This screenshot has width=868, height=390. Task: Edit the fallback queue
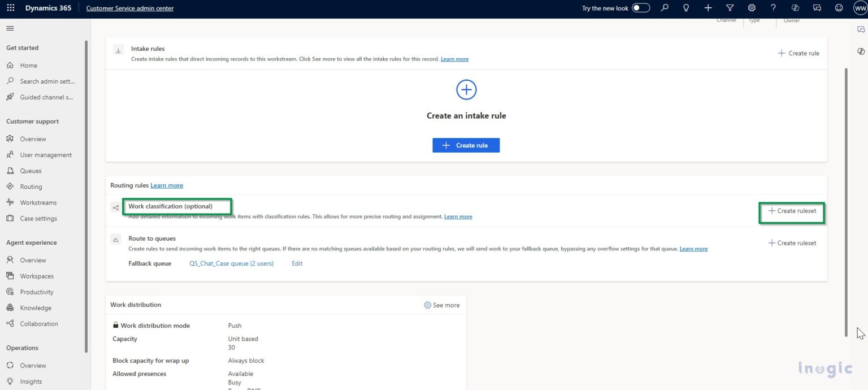click(x=297, y=263)
